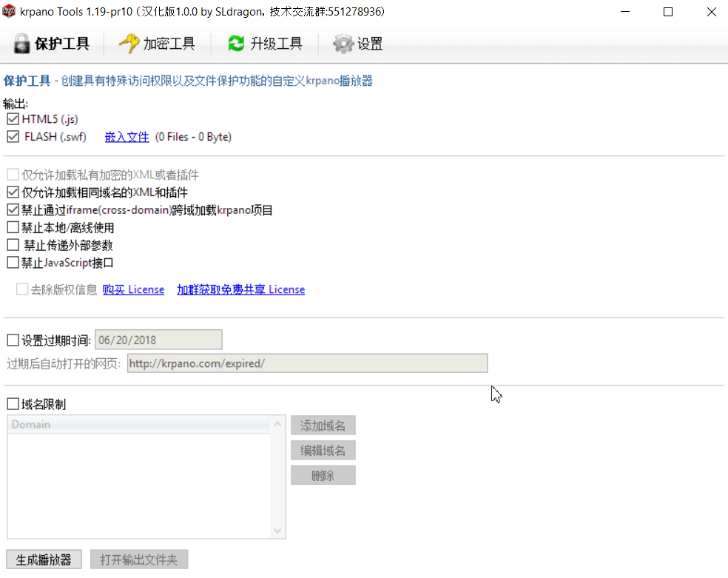The width and height of the screenshot is (728, 578).
Task: Enable the 域名限制 option
Action: click(x=12, y=403)
